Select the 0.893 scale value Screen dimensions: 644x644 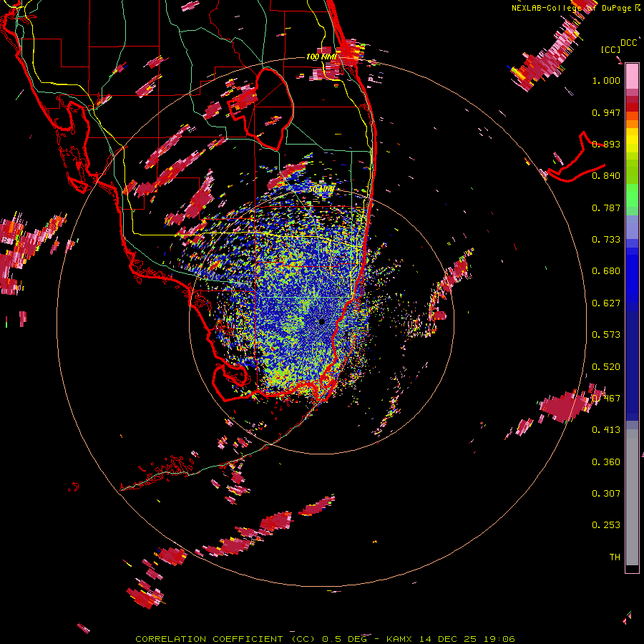point(606,144)
